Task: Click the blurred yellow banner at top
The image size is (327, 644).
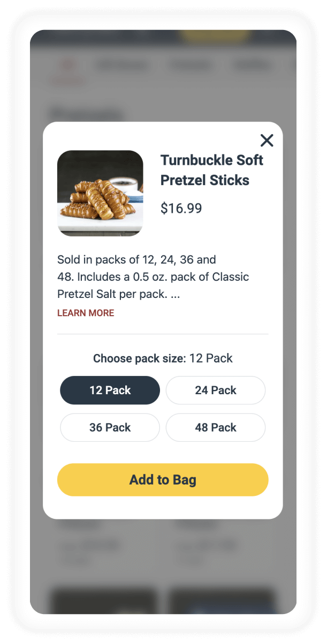Action: (215, 35)
